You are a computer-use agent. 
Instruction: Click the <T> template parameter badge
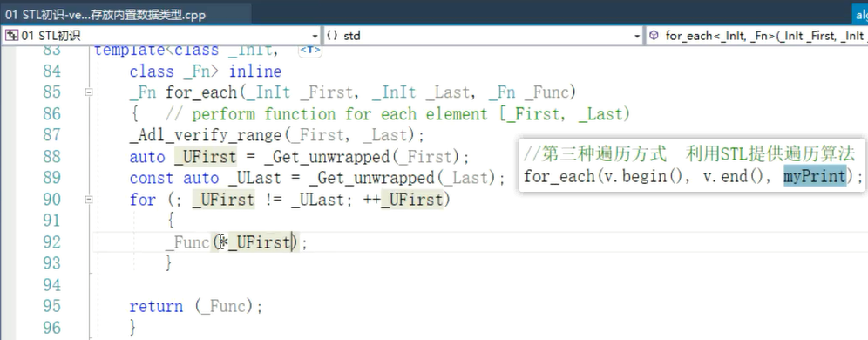tap(310, 50)
